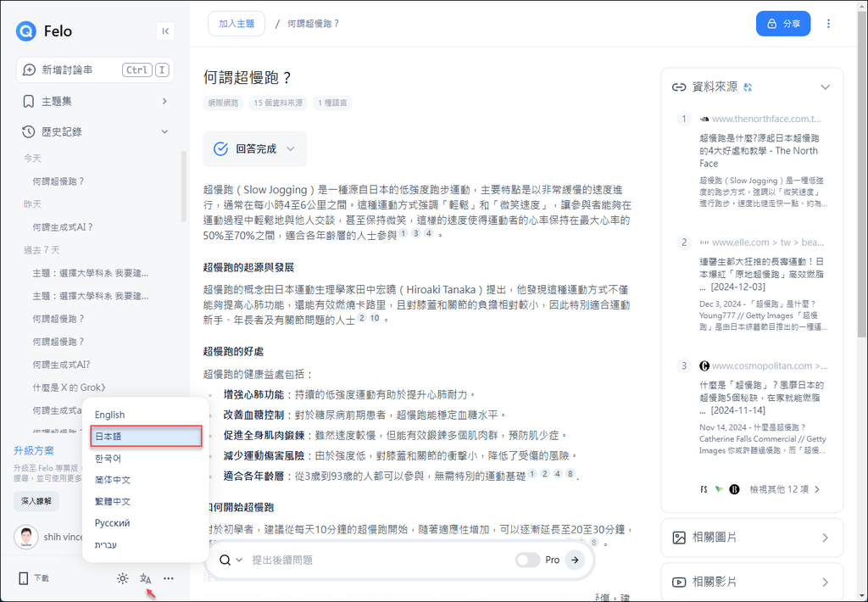The width and height of the screenshot is (868, 602).
Task: Open the vertical three-dot page menu
Action: pyautogui.click(x=828, y=24)
